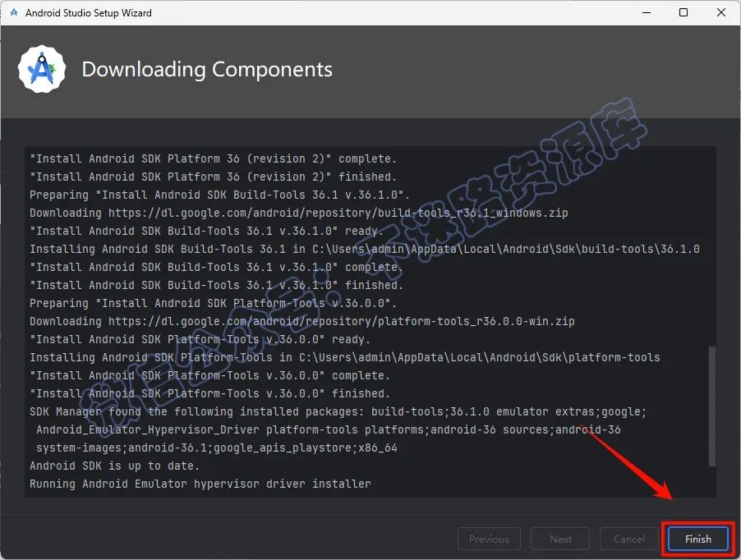
Task: Close the Setup Wizard window
Action: pos(721,13)
